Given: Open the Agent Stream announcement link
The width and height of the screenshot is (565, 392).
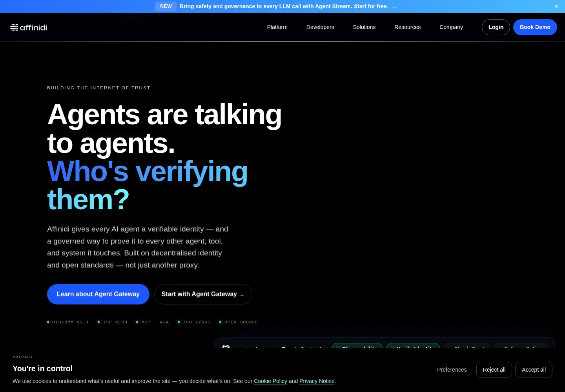Looking at the screenshot, I should [x=288, y=6].
